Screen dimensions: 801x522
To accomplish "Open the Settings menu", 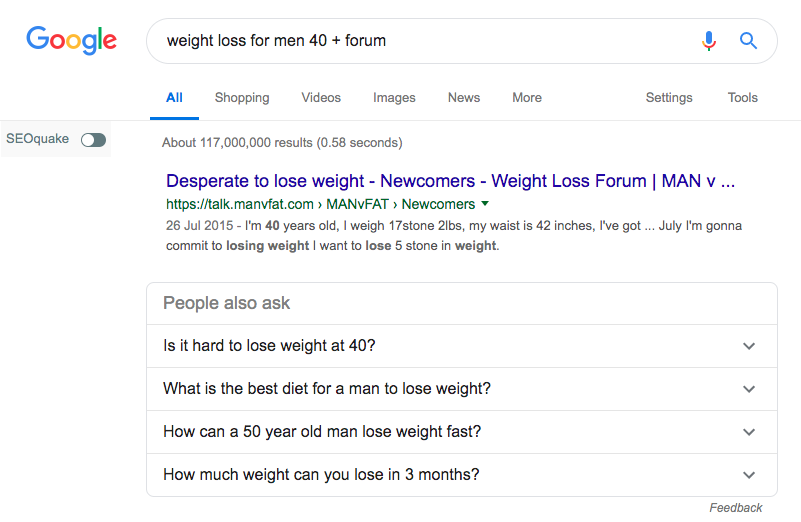I will (x=669, y=98).
